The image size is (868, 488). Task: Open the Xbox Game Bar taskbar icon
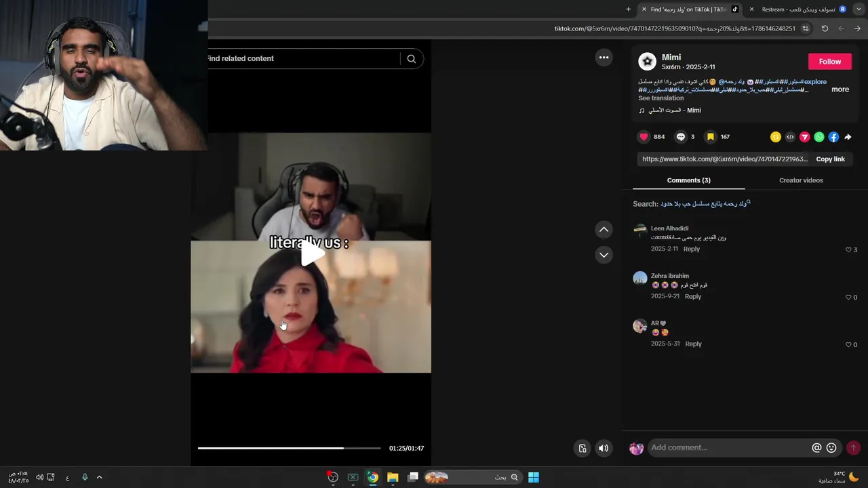coord(353,477)
